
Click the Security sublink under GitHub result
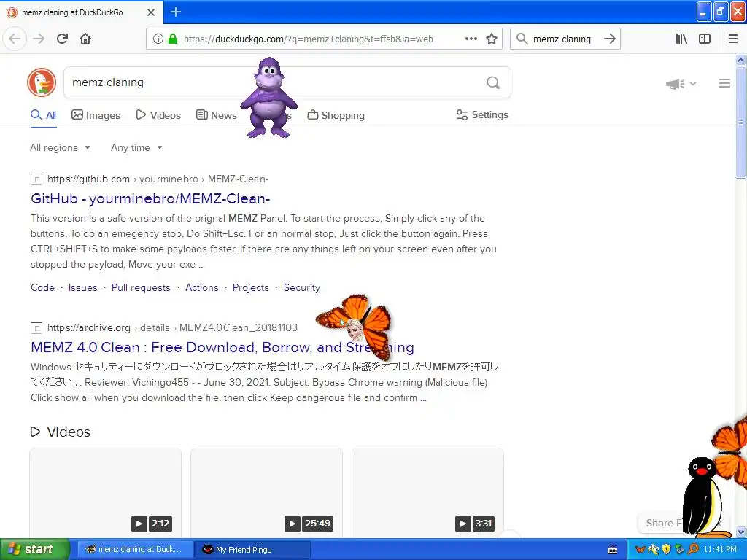[x=301, y=287]
